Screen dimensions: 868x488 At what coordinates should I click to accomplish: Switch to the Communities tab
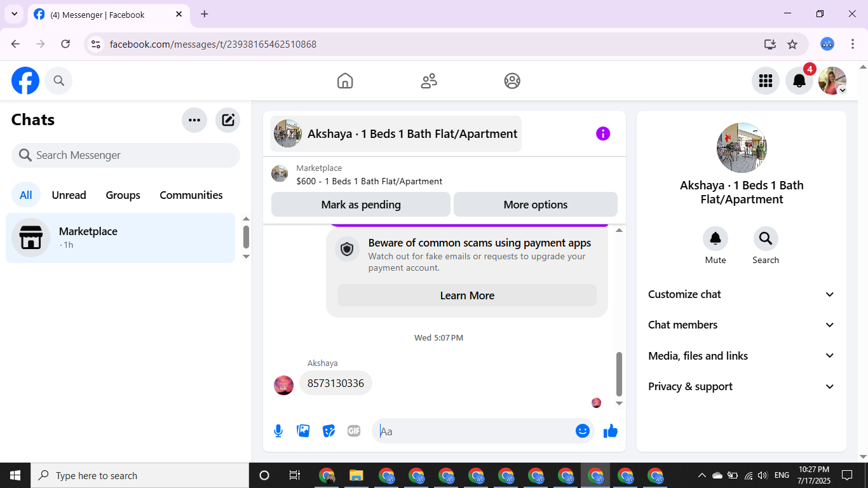click(191, 195)
